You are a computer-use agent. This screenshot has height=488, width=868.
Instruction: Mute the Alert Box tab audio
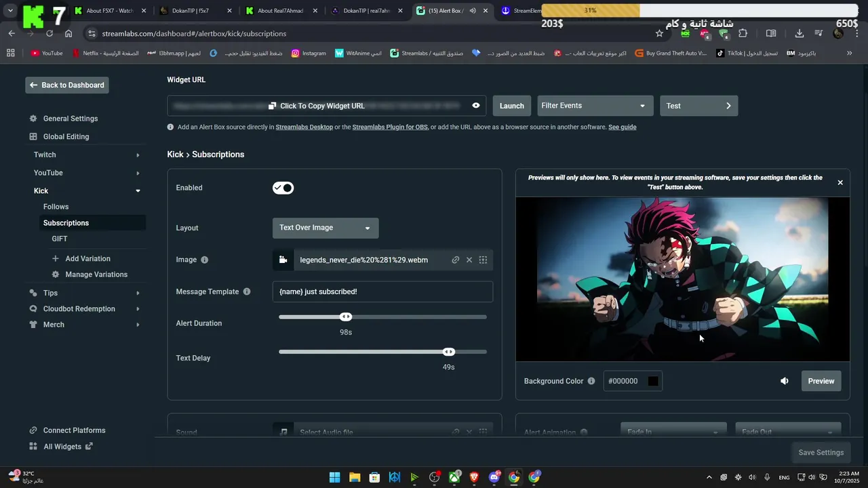click(x=473, y=11)
